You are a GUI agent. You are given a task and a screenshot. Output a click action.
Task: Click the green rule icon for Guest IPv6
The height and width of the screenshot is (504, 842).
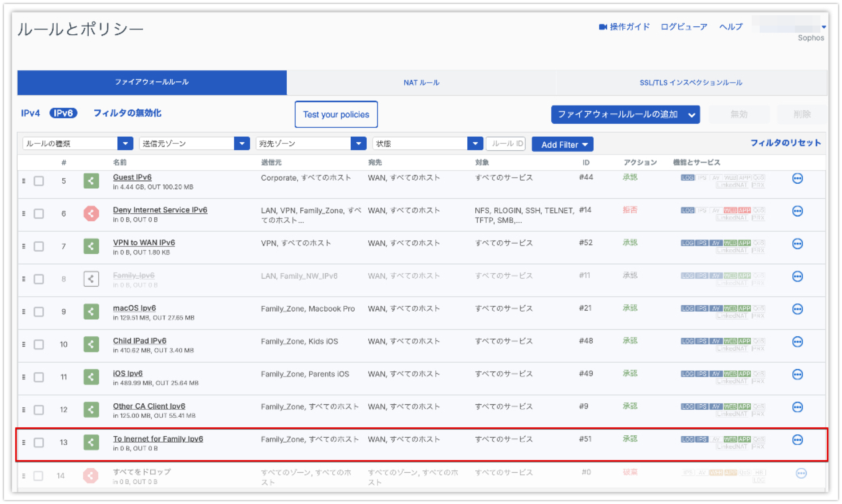point(91,181)
